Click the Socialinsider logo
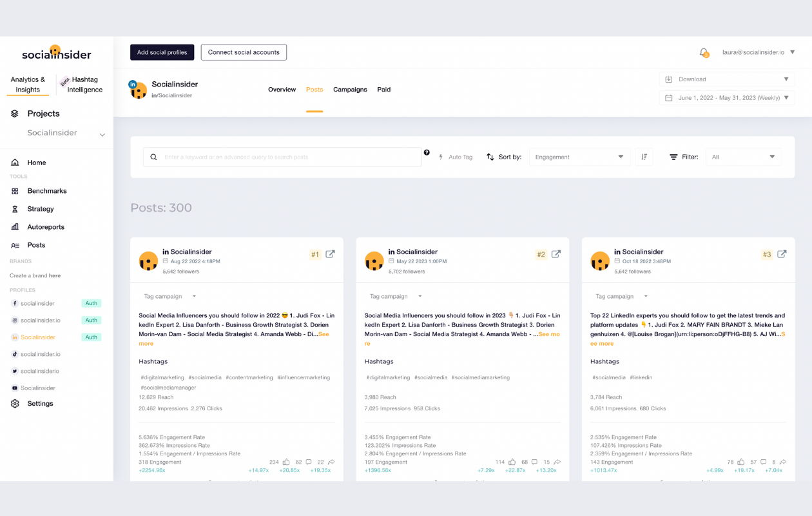Viewport: 812px width, 516px height. (57, 54)
